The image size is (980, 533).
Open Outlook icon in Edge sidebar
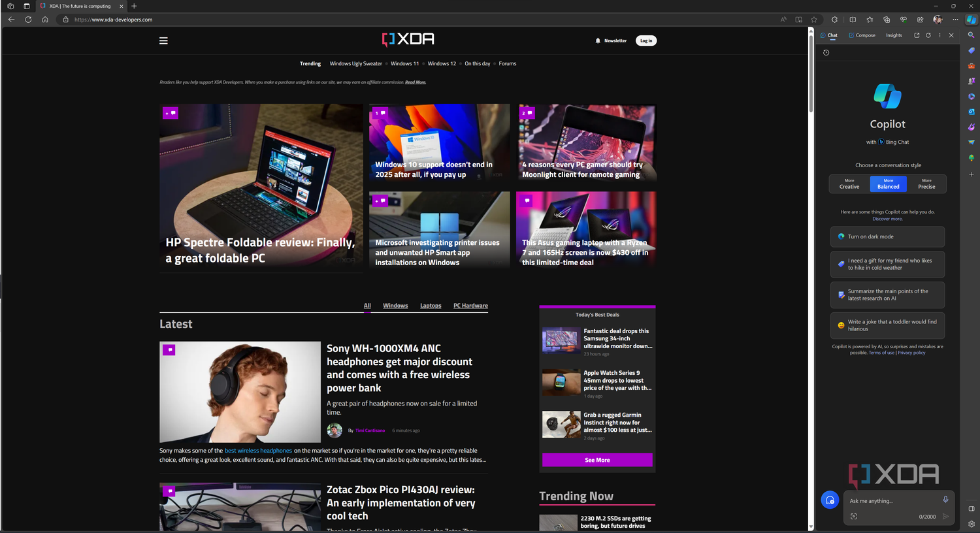click(971, 112)
